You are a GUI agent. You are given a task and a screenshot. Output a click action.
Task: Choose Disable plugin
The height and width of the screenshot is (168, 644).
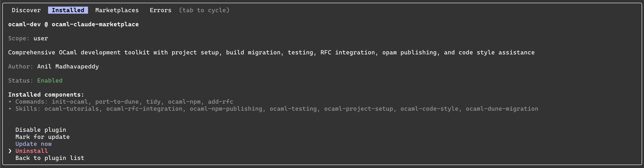click(41, 130)
